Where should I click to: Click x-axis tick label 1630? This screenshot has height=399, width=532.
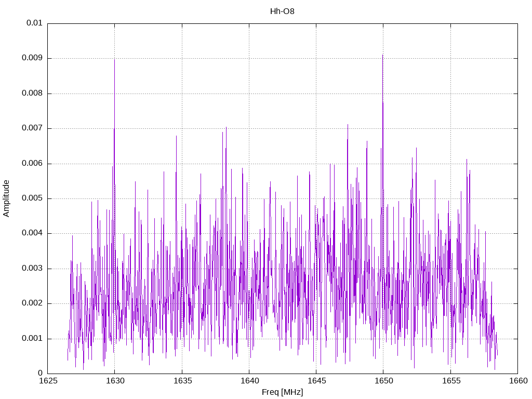pyautogui.click(x=115, y=381)
